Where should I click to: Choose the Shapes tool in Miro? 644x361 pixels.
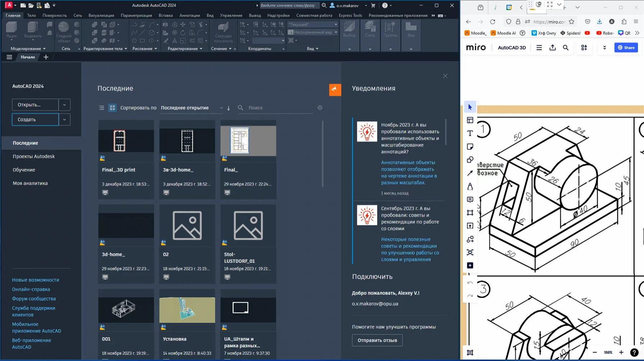[x=470, y=160]
